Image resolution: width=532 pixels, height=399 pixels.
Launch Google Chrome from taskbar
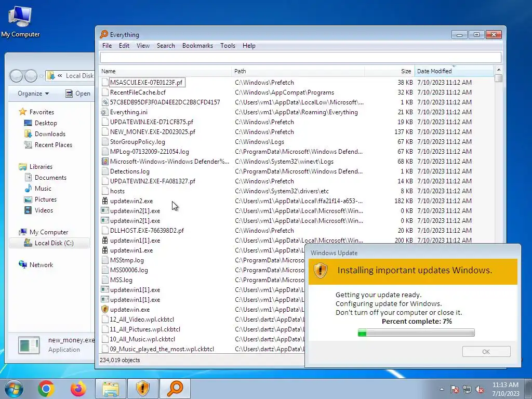pos(46,389)
